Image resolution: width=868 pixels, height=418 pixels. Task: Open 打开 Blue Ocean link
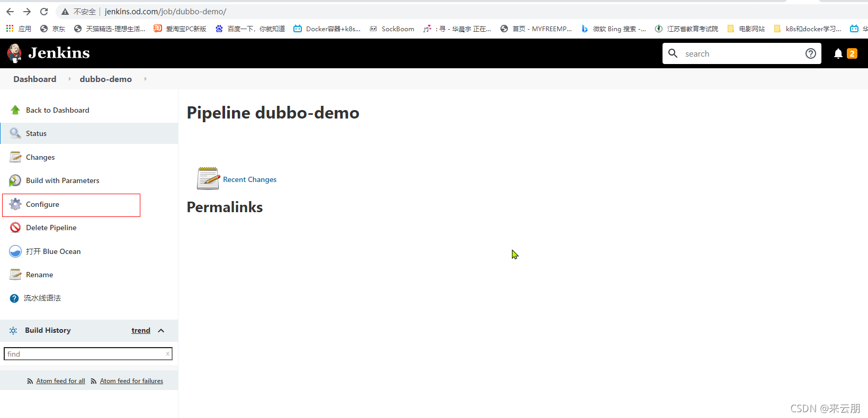53,251
